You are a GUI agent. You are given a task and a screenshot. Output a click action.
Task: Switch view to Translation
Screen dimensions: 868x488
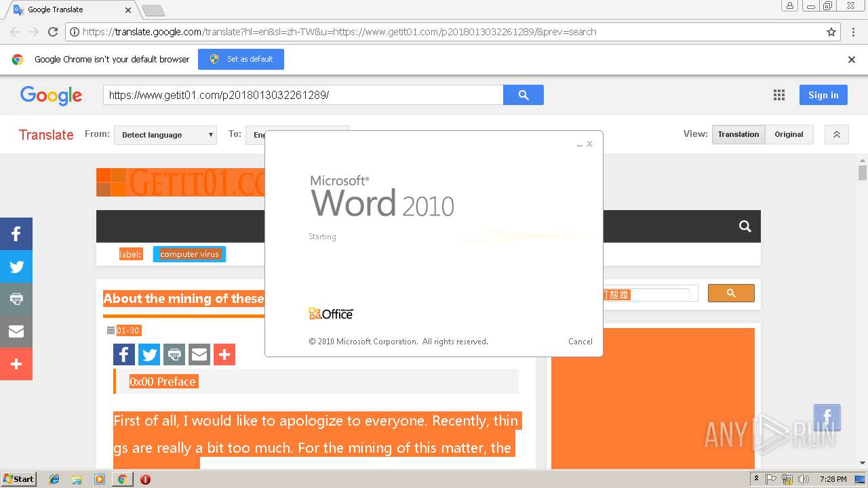click(738, 134)
